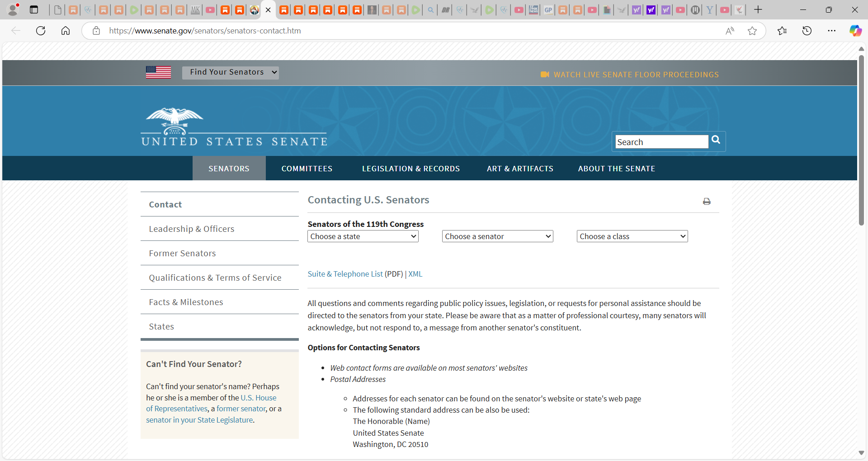Switch to the blue Y letter tab
This screenshot has height=461, width=868.
(x=710, y=10)
